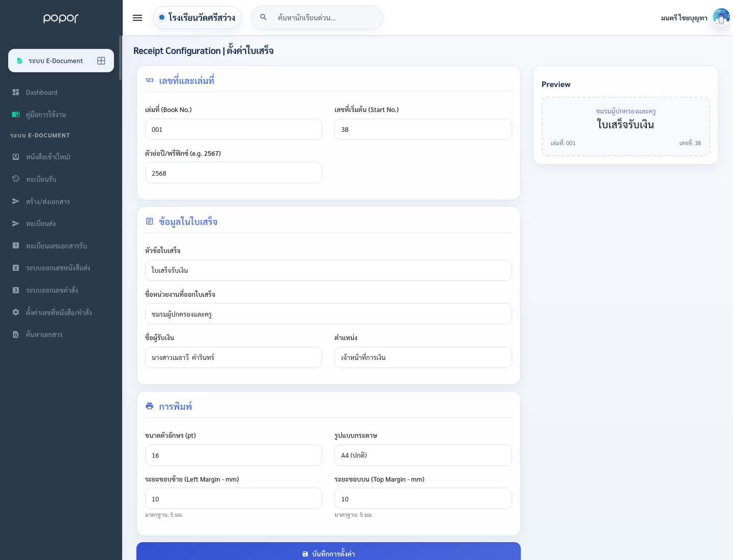Click the ระบบออกเลขคำสั่ง number-three icon

click(16, 290)
